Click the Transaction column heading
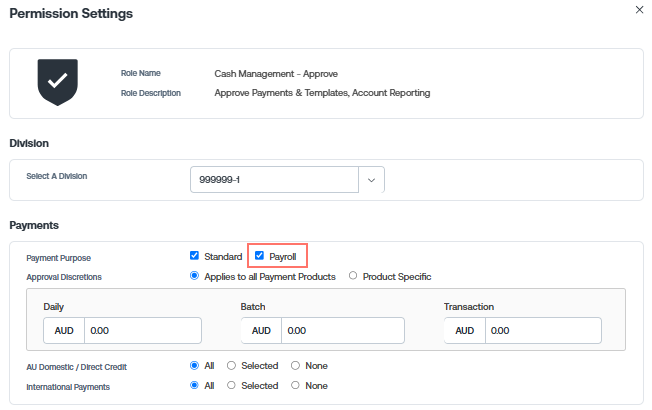 469,307
